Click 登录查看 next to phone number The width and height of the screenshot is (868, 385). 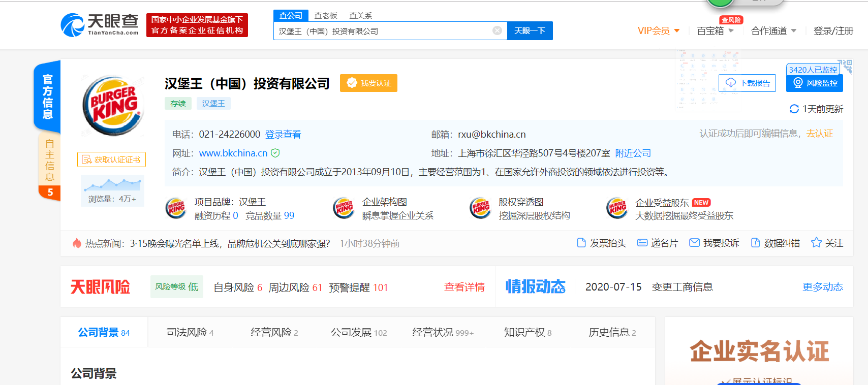283,134
